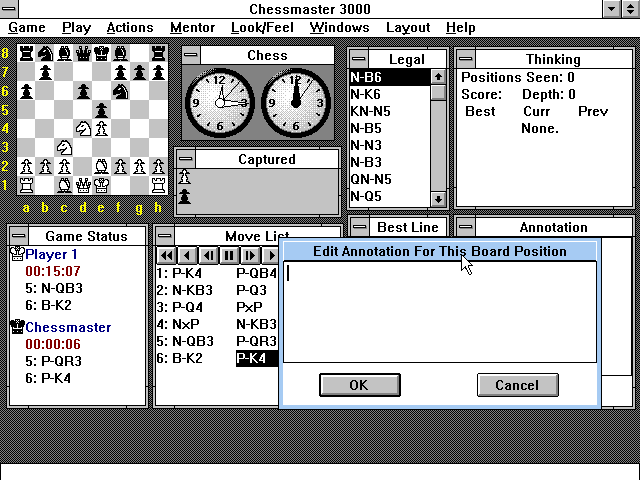Click the white king icon beside Player 1
640x480 pixels.
click(x=17, y=254)
